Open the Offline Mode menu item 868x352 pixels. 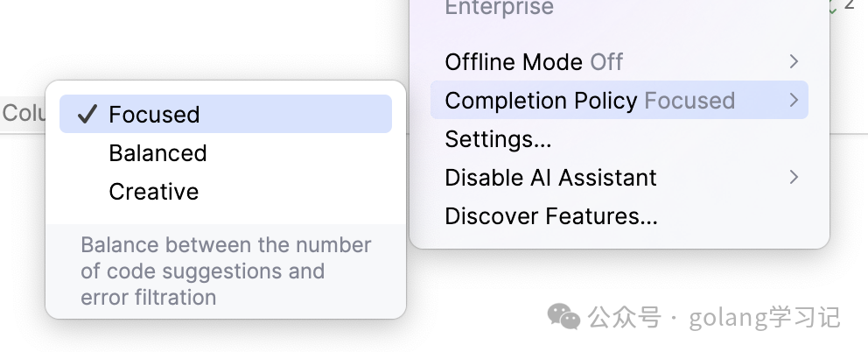(x=514, y=62)
